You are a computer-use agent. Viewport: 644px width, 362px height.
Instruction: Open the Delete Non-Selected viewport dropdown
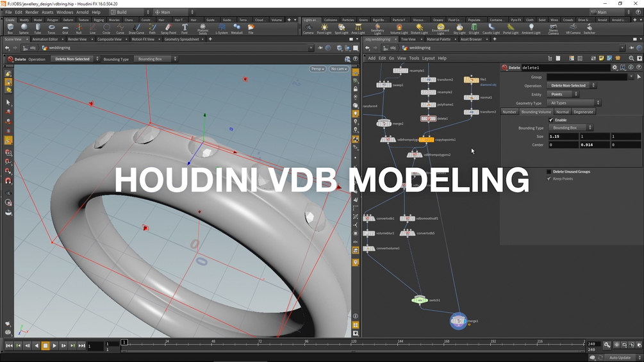75,59
